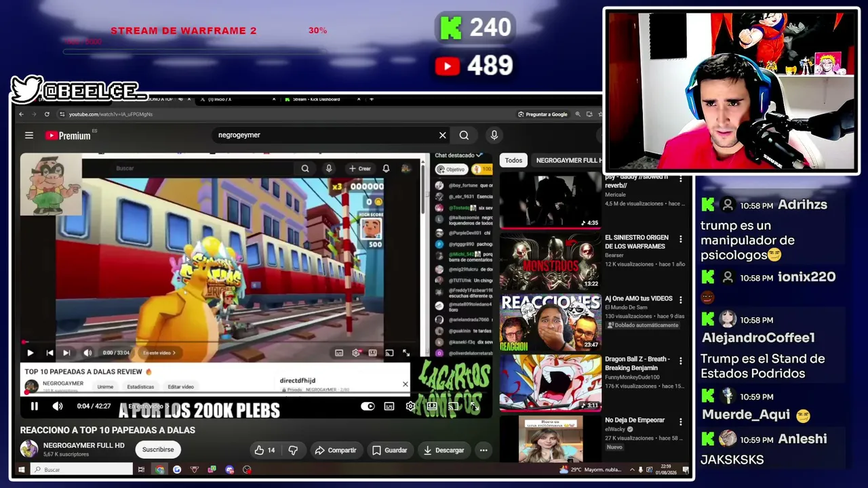Go back in the browser
This screenshot has height=488, width=868.
(21, 115)
